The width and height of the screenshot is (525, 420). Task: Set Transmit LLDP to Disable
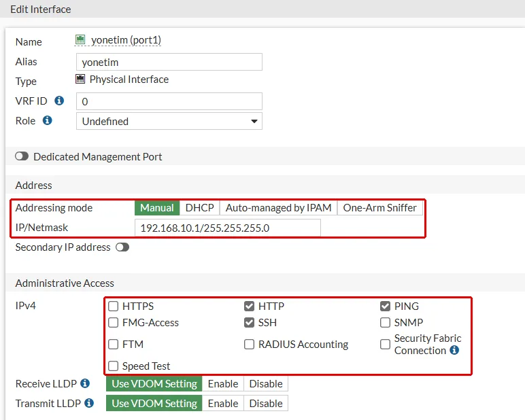click(x=266, y=403)
